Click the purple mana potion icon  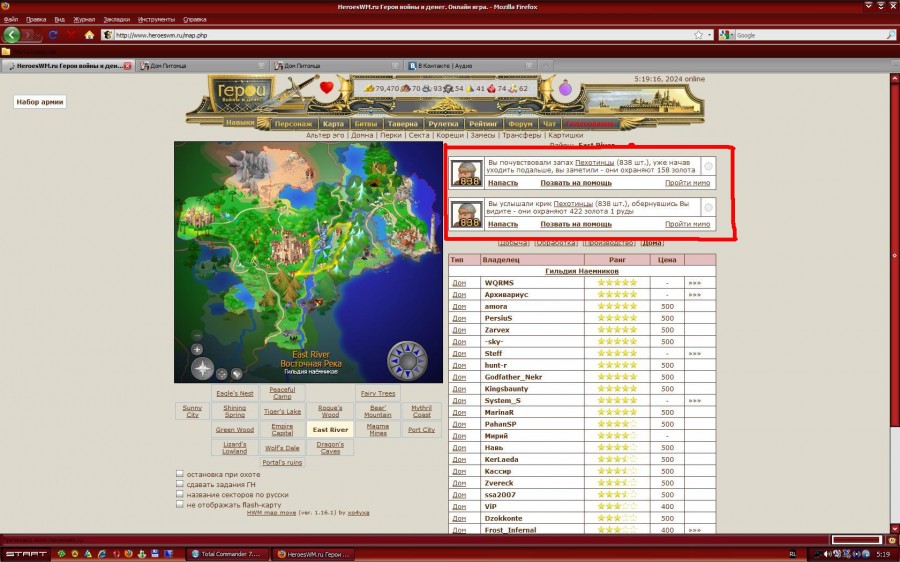(x=566, y=88)
